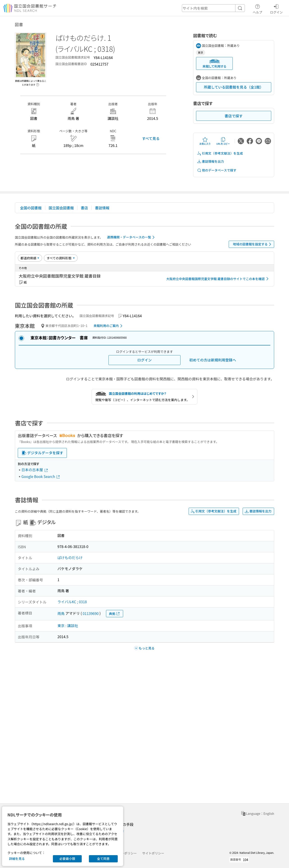289x868 pixels.
Task: Click 詳細を見る in cookie notice
Action: 17,859
